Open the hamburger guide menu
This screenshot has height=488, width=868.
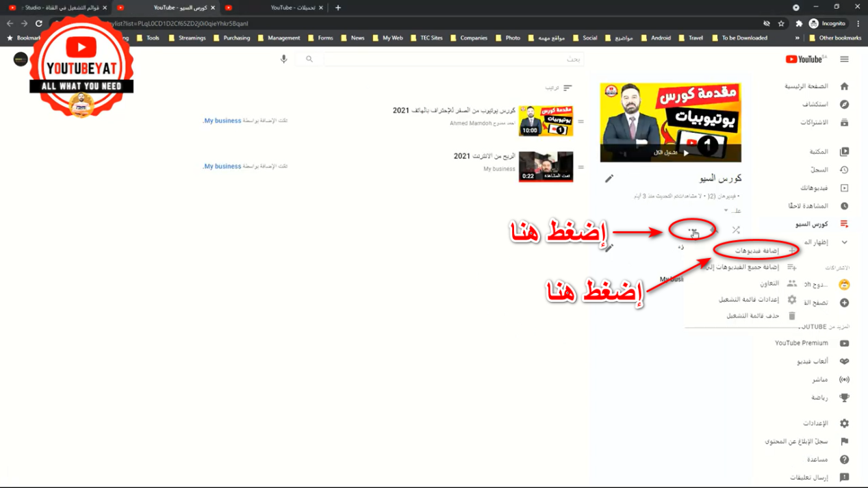click(x=844, y=60)
